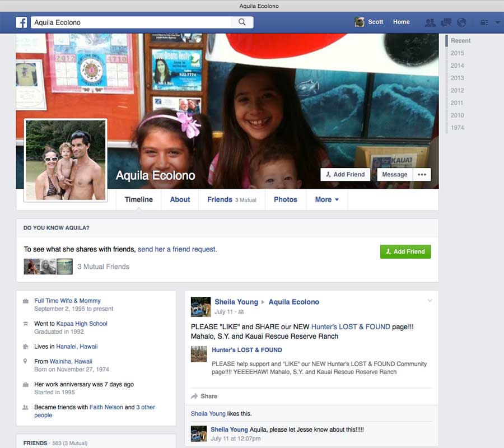The width and height of the screenshot is (504, 448).
Task: Open 3 Mutual Friends link
Action: [x=103, y=267]
